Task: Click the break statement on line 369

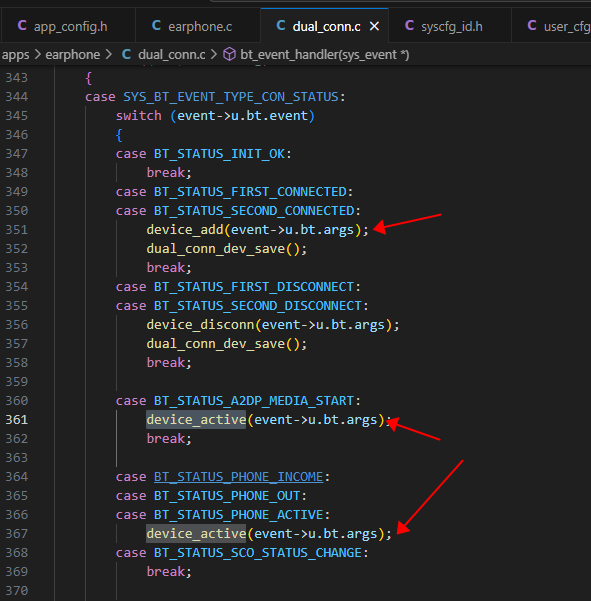Action: point(169,571)
